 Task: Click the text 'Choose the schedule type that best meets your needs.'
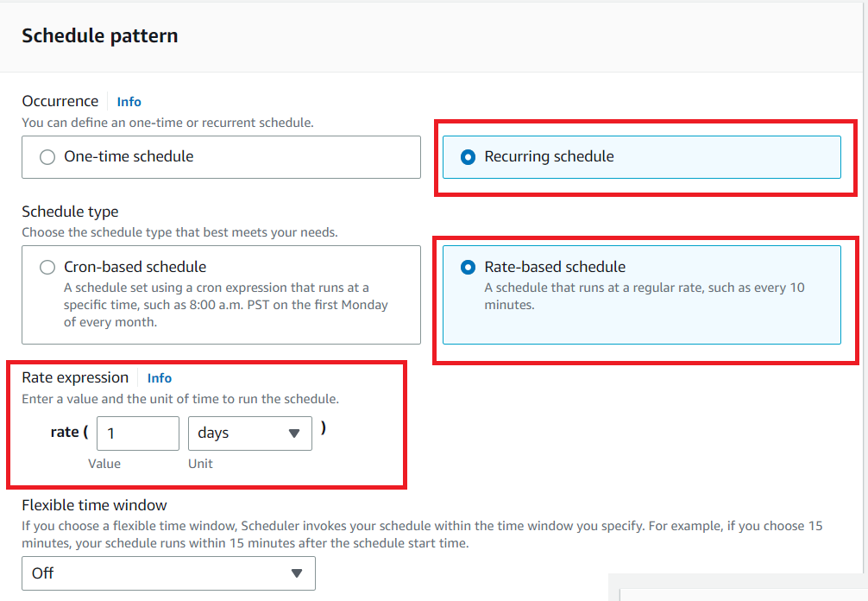point(180,232)
